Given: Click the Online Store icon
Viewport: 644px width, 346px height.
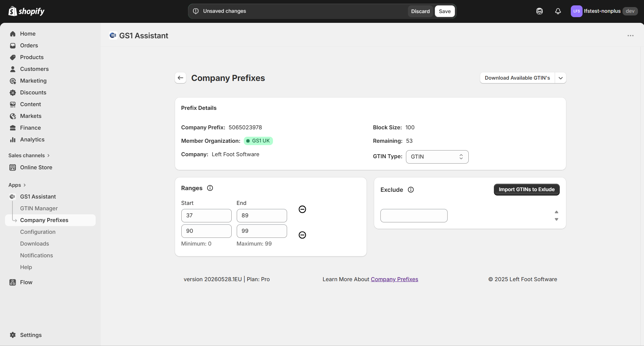Looking at the screenshot, I should [x=13, y=167].
